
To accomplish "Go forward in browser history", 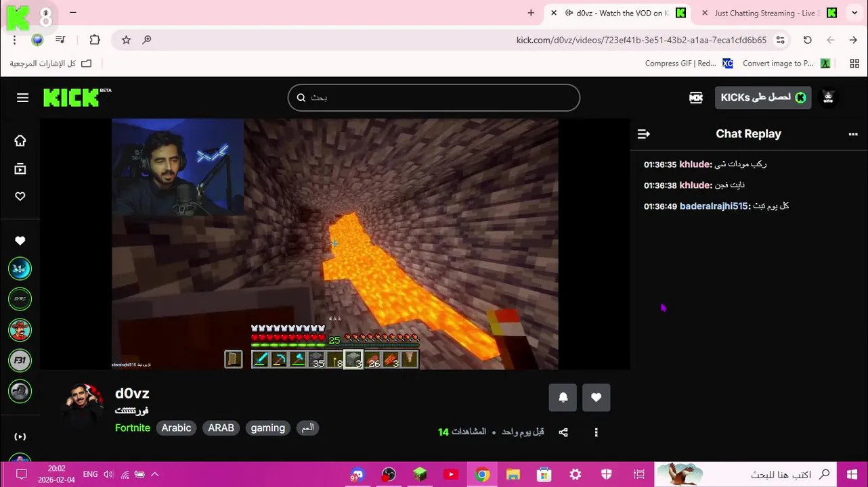I will point(830,40).
